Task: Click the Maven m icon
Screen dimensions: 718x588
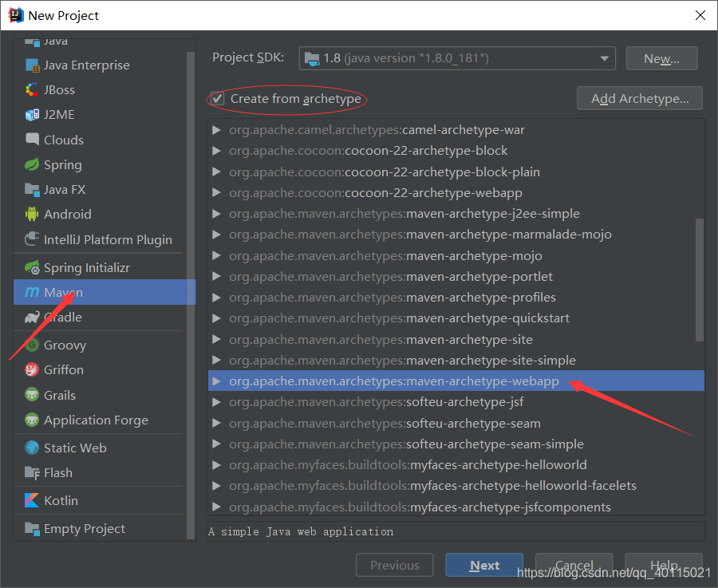Action: 32,292
